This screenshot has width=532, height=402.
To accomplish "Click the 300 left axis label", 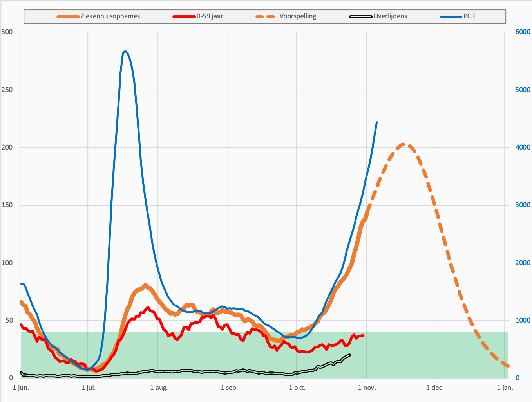I will click(x=7, y=32).
